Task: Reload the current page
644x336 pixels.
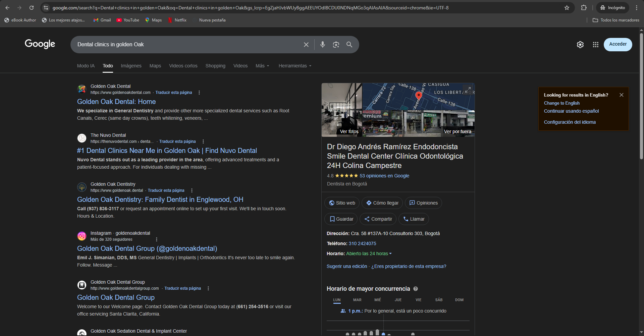Action: (32, 8)
